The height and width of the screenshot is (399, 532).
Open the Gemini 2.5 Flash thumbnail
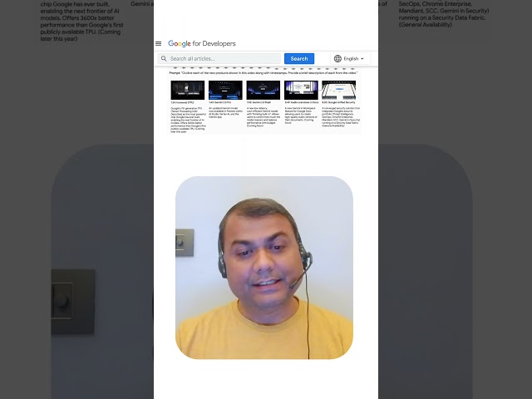coord(264,90)
